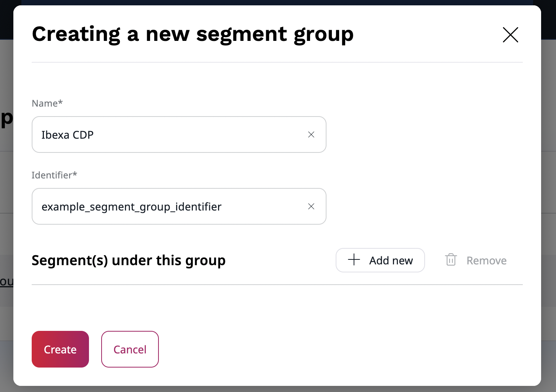Clear the Ibexa CDP name field using X
This screenshot has height=392, width=556.
[311, 134]
